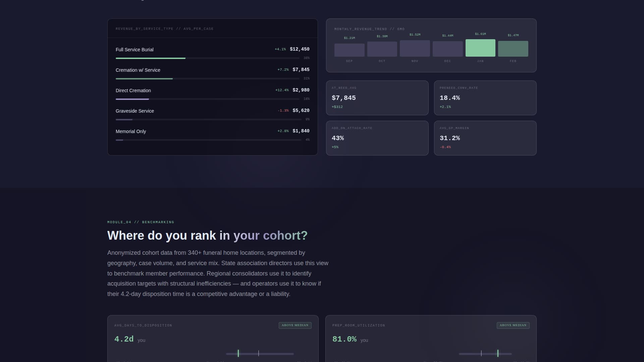Screen dimensions: 644x362
Task: Click the MODULE_04 // BENCHMARKING label
Action: pyautogui.click(x=141, y=222)
